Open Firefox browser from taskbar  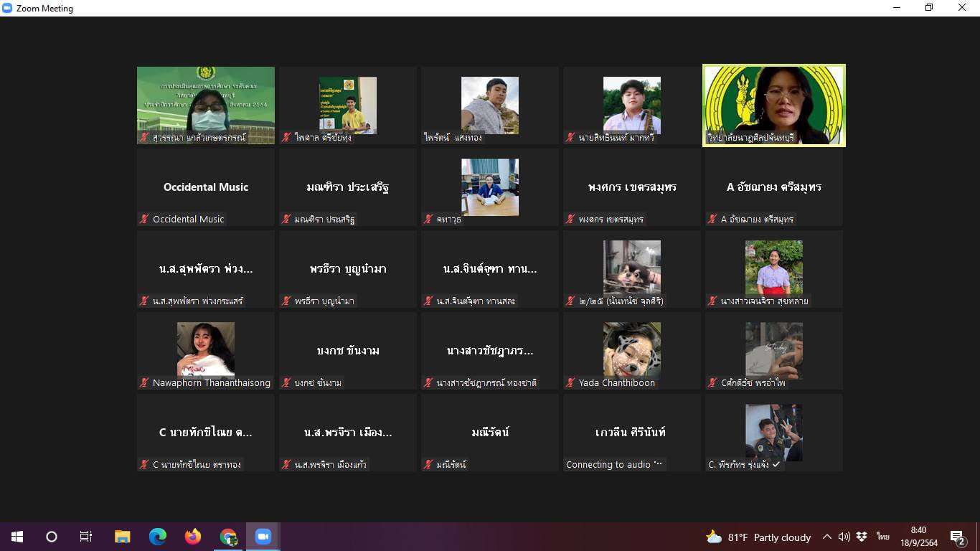[x=193, y=537]
